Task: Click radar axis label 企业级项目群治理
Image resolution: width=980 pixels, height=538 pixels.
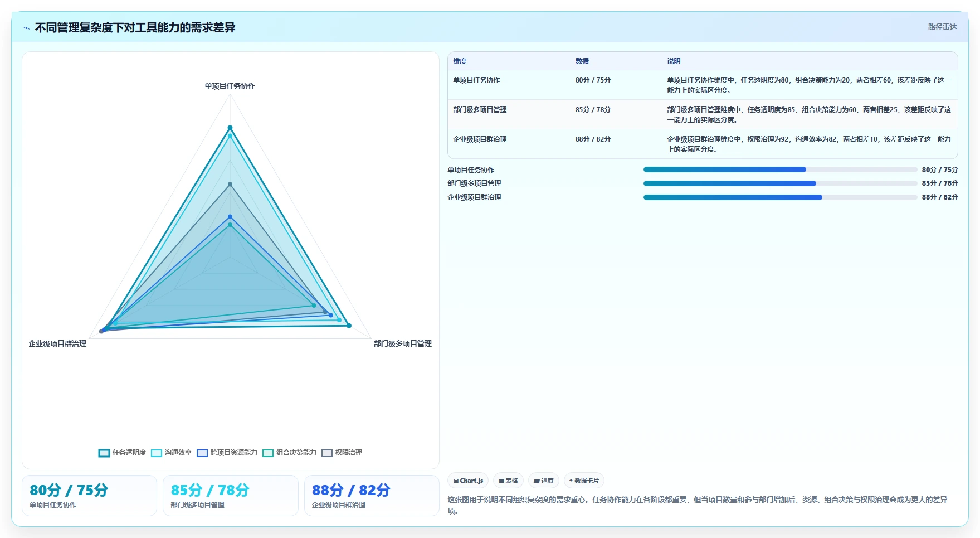Action: (57, 343)
